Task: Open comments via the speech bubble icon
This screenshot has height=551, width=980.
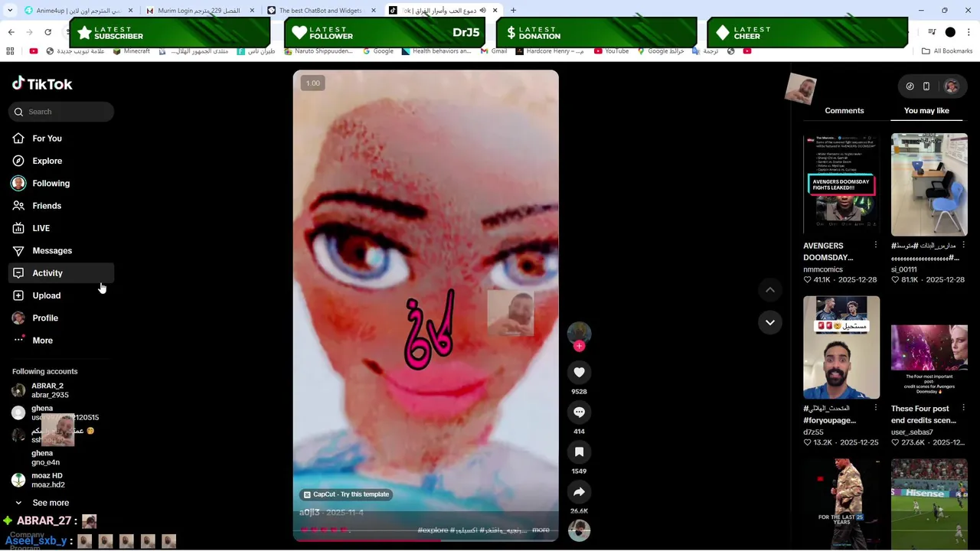Action: pyautogui.click(x=579, y=412)
